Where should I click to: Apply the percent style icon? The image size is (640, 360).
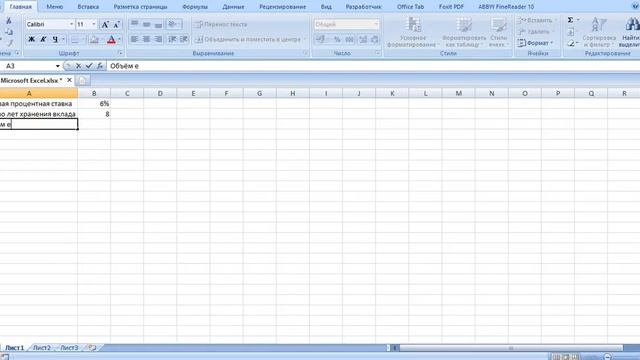pyautogui.click(x=337, y=40)
